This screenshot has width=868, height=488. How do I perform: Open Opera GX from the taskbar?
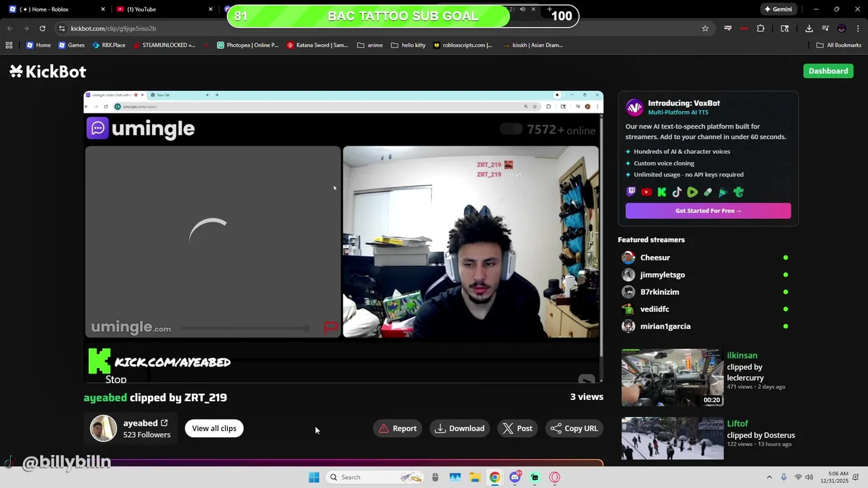(555, 477)
